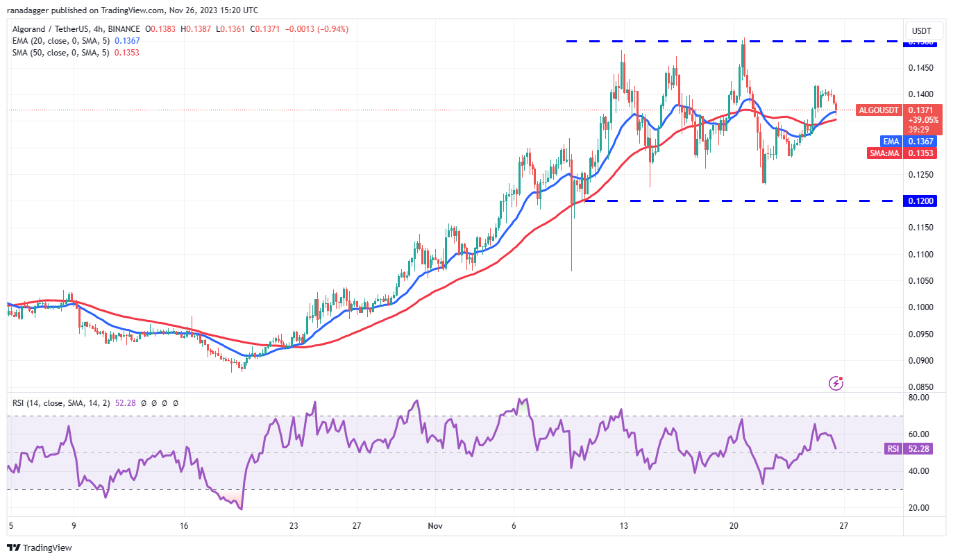Click the upper blue dashed resistance line
This screenshot has width=953, height=560.
pyautogui.click(x=659, y=42)
